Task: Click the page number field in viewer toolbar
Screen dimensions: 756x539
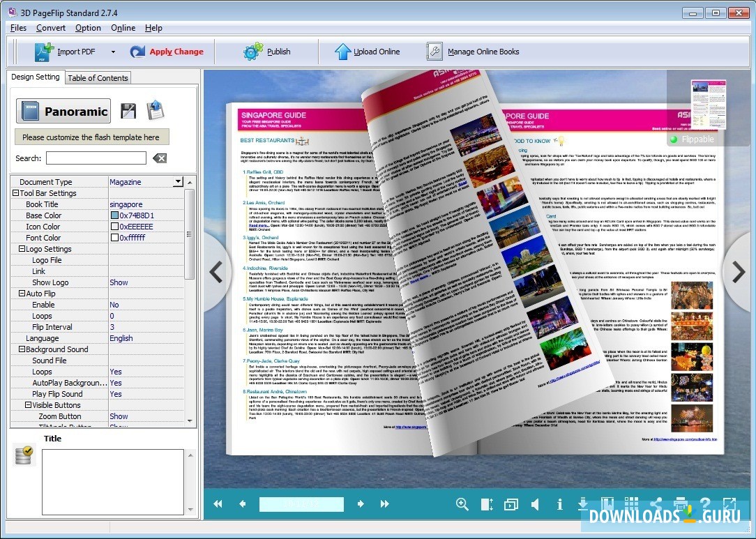Action: 301,504
